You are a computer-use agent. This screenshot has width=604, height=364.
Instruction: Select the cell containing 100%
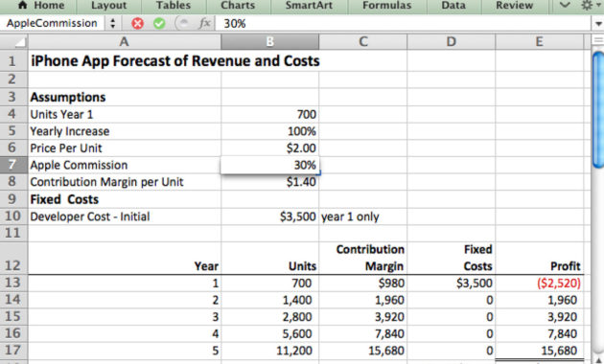pyautogui.click(x=270, y=131)
